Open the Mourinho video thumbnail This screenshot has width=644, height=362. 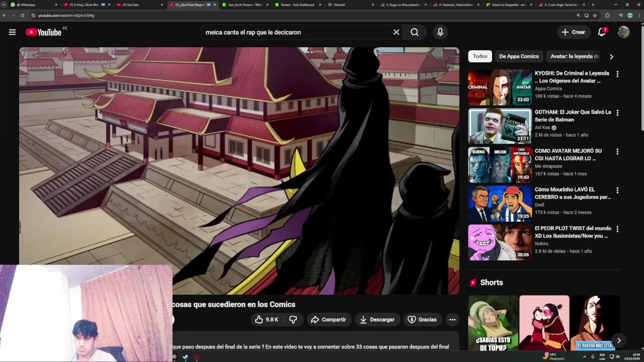[x=500, y=204]
